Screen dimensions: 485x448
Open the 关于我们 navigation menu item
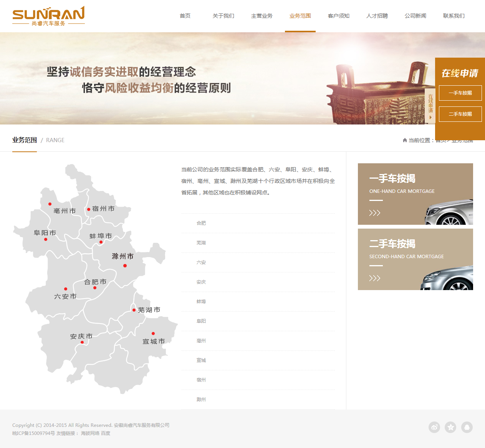click(x=223, y=16)
